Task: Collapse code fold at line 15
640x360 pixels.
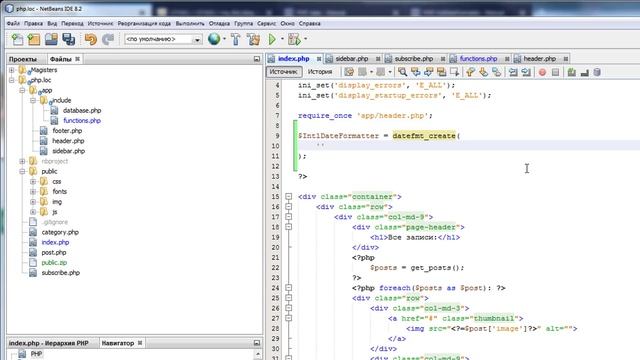Action: tap(289, 197)
